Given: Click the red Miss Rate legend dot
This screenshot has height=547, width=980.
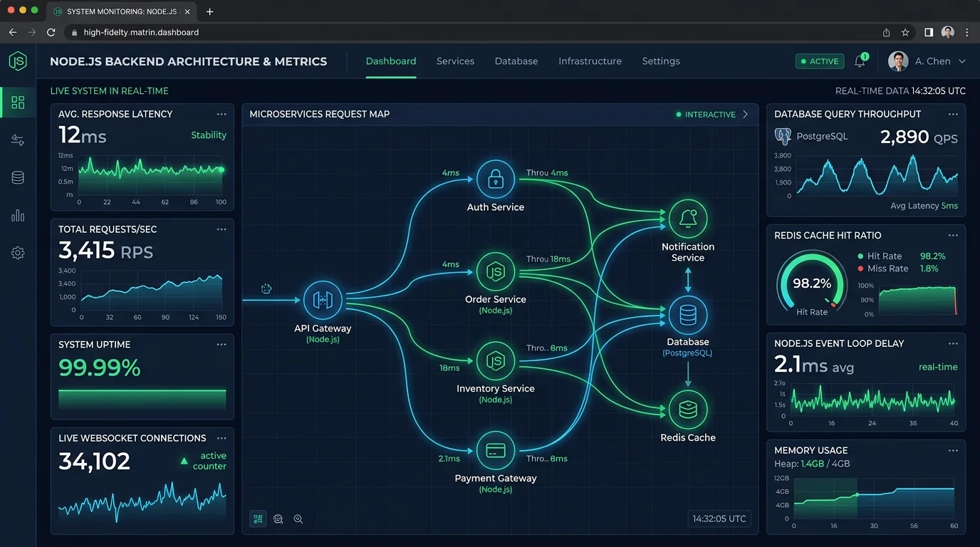Looking at the screenshot, I should [860, 269].
